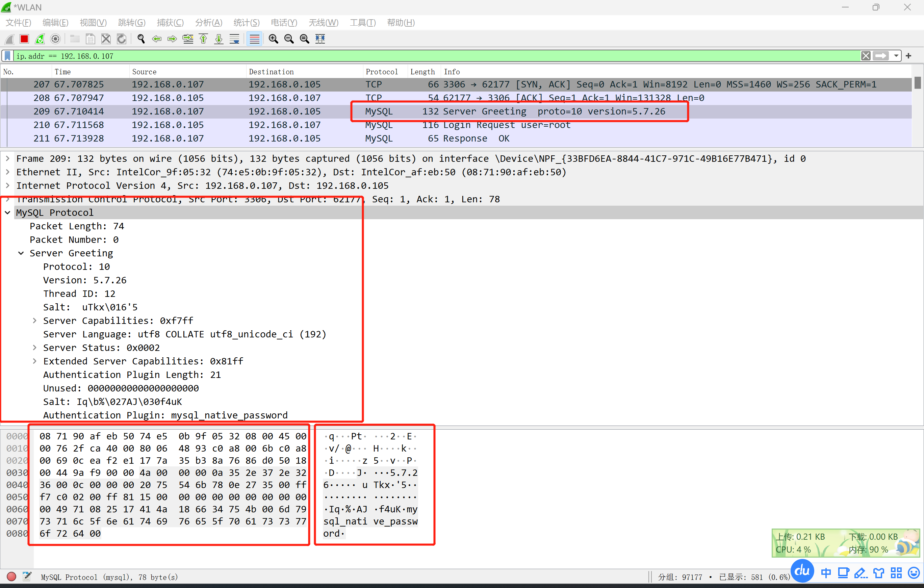Expand Internet Protocol Version 4 node
The height and width of the screenshot is (588, 924).
[x=8, y=185]
